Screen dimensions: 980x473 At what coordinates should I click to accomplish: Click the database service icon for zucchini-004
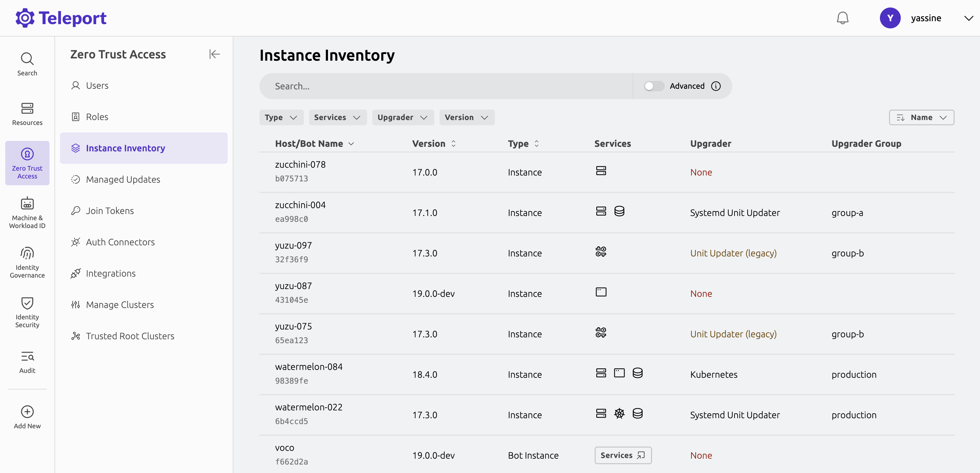click(620, 211)
